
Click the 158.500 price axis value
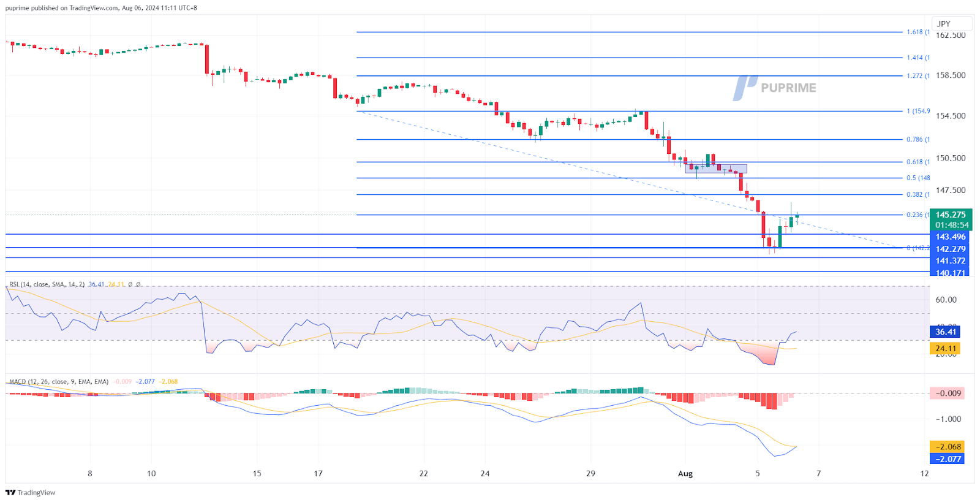tap(951, 75)
